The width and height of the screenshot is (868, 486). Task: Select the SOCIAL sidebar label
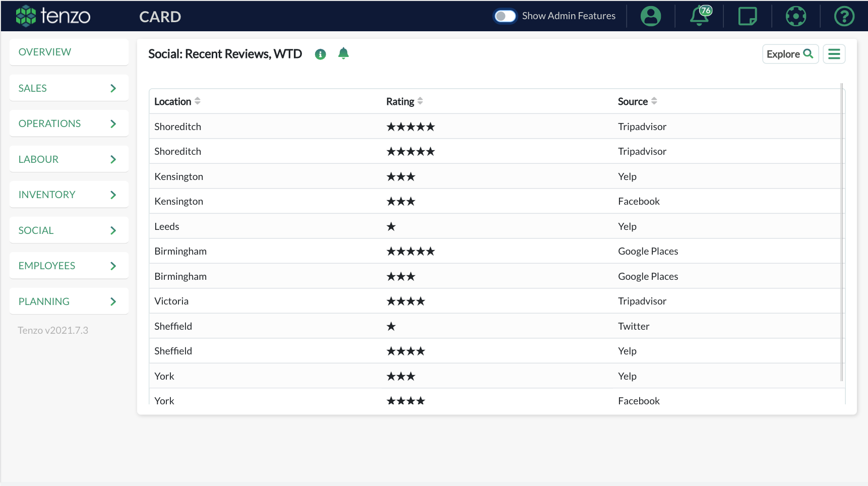coord(36,230)
